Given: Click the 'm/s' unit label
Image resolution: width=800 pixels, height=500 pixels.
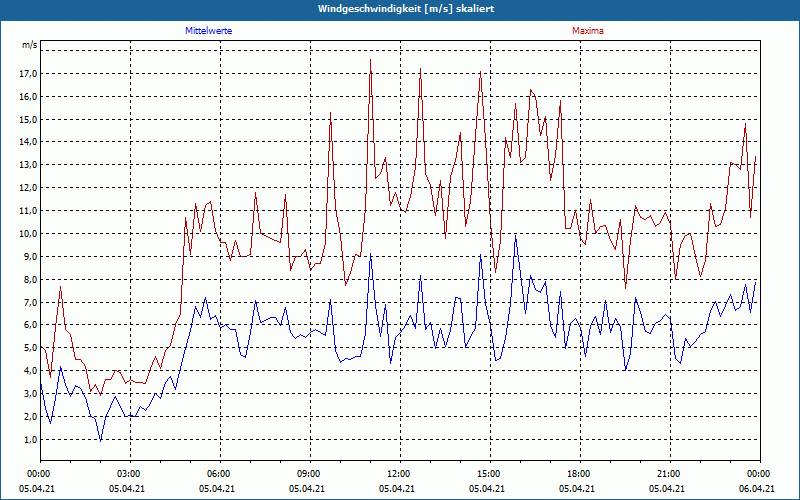Looking at the screenshot, I should tap(30, 45).
